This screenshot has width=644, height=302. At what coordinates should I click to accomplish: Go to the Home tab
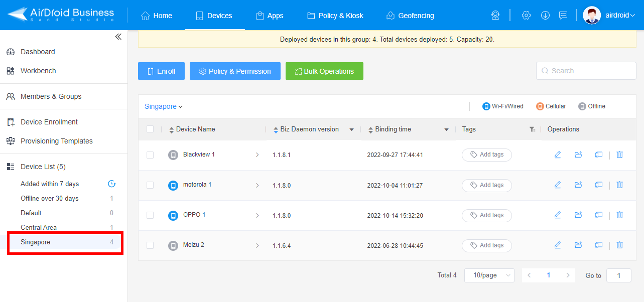pyautogui.click(x=157, y=16)
